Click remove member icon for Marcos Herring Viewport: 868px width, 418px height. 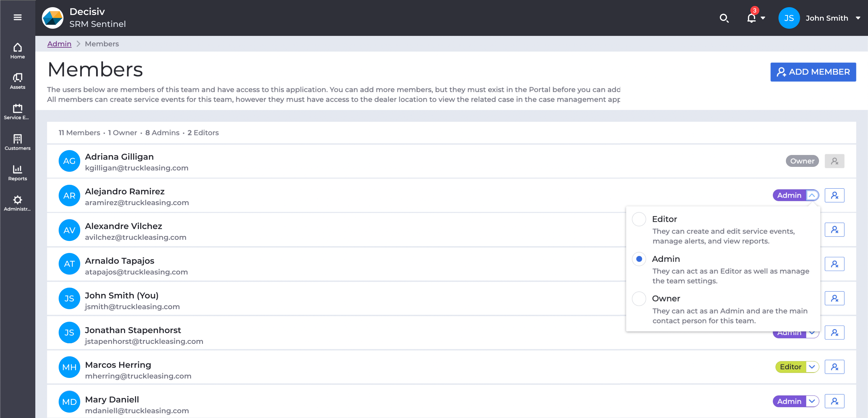click(834, 367)
